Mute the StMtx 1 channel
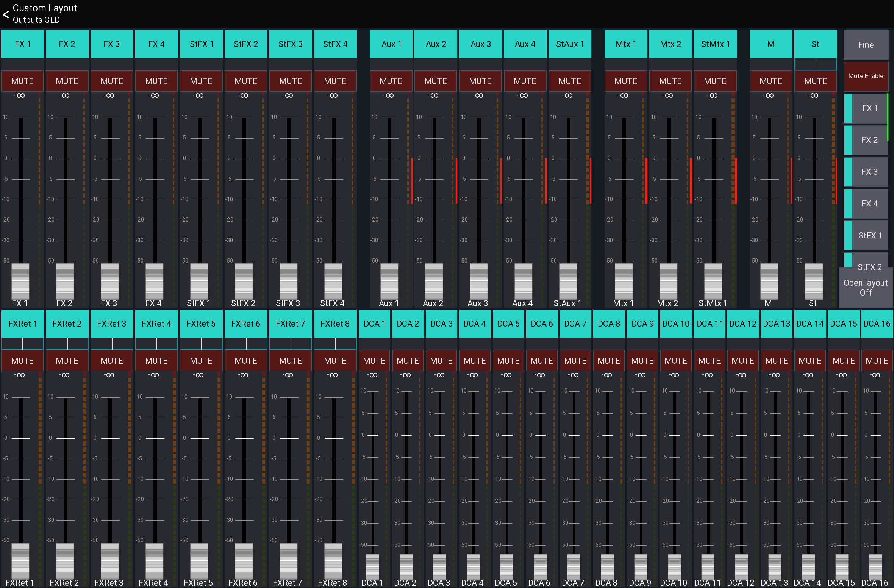Image resolution: width=894 pixels, height=588 pixels. pyautogui.click(x=715, y=81)
